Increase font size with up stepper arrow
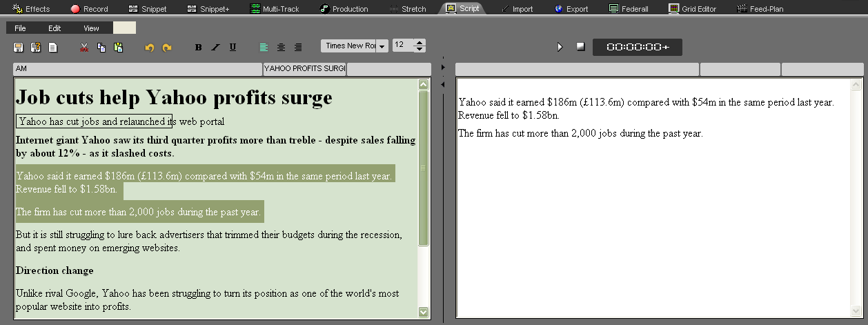This screenshot has width=868, height=325. tap(420, 42)
